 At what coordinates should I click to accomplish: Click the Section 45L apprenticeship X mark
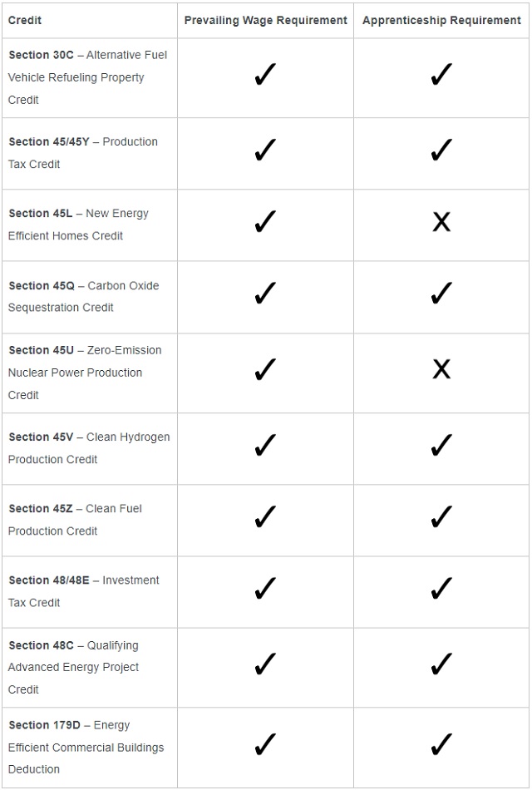coord(441,222)
